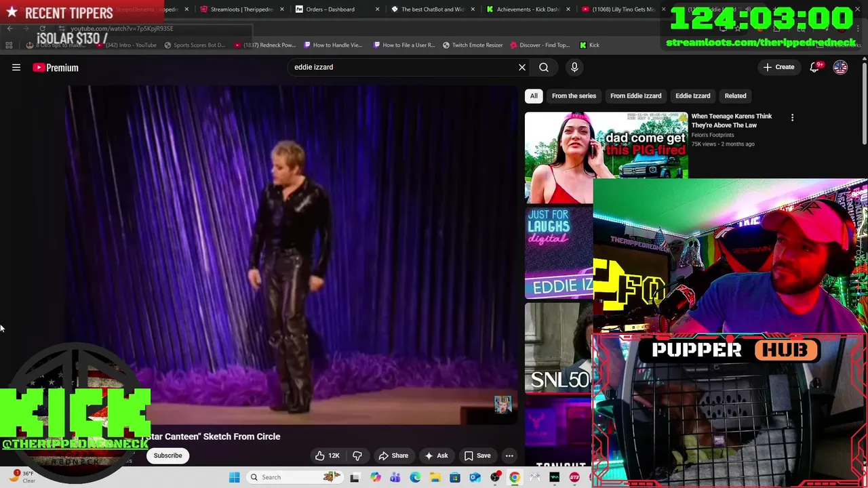868x488 pixels.
Task: Open the YouTube guide hamburger menu
Action: click(x=16, y=67)
